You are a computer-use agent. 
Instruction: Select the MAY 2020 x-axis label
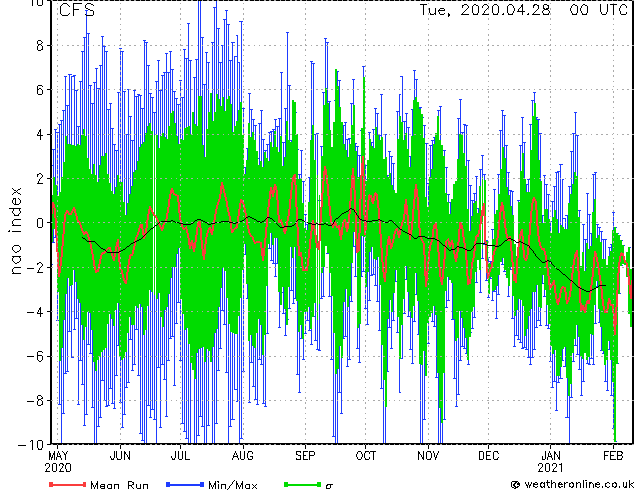[x=58, y=462]
